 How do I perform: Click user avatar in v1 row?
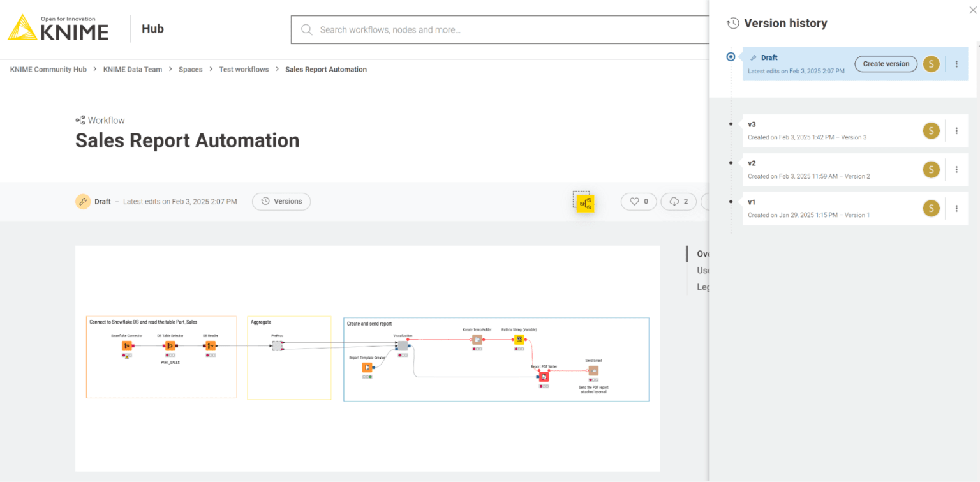pos(932,208)
